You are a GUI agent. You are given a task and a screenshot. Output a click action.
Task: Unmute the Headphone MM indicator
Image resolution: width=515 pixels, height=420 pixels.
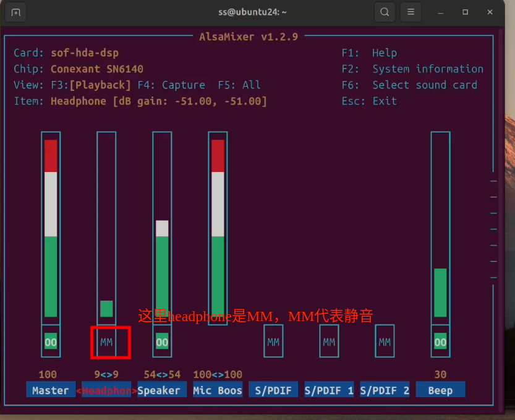[106, 342]
